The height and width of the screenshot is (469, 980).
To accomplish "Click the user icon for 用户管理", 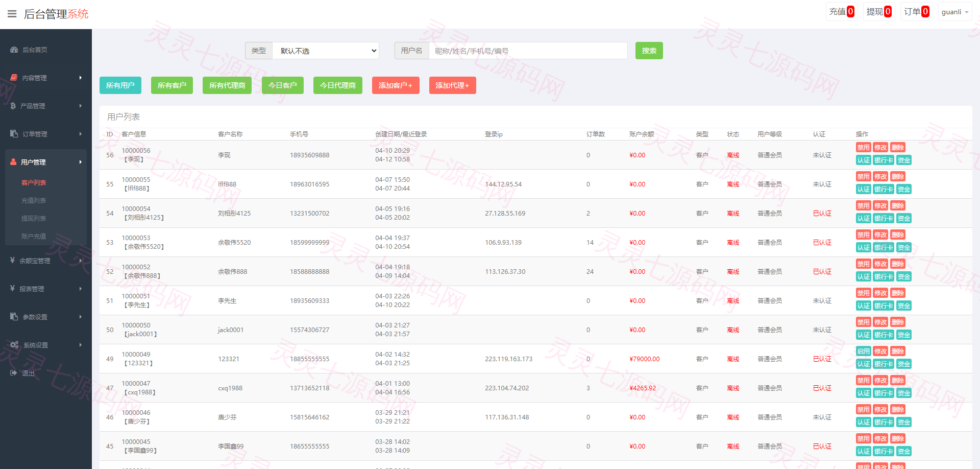I will click(x=13, y=162).
